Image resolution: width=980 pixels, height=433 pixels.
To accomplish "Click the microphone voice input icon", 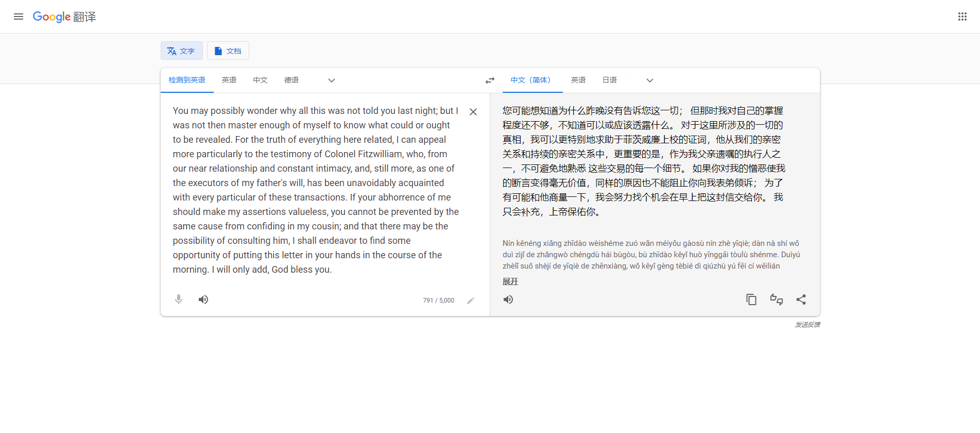I will coord(179,299).
